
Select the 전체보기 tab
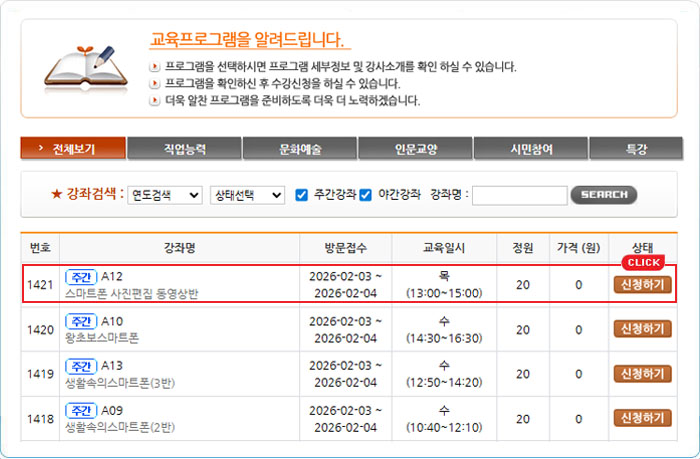[73, 149]
